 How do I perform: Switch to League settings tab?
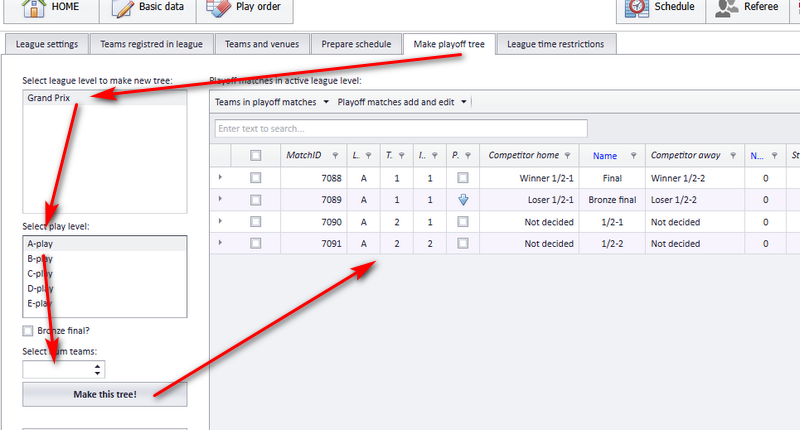(x=47, y=44)
